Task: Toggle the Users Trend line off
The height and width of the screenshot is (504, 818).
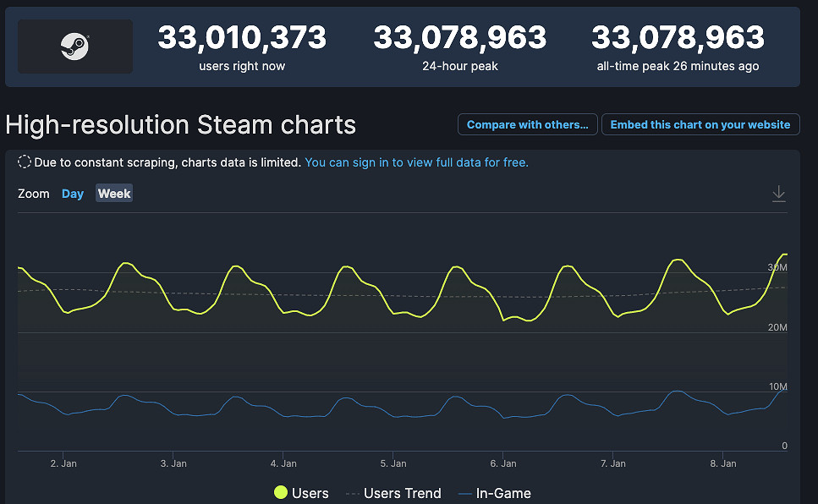Action: (404, 493)
